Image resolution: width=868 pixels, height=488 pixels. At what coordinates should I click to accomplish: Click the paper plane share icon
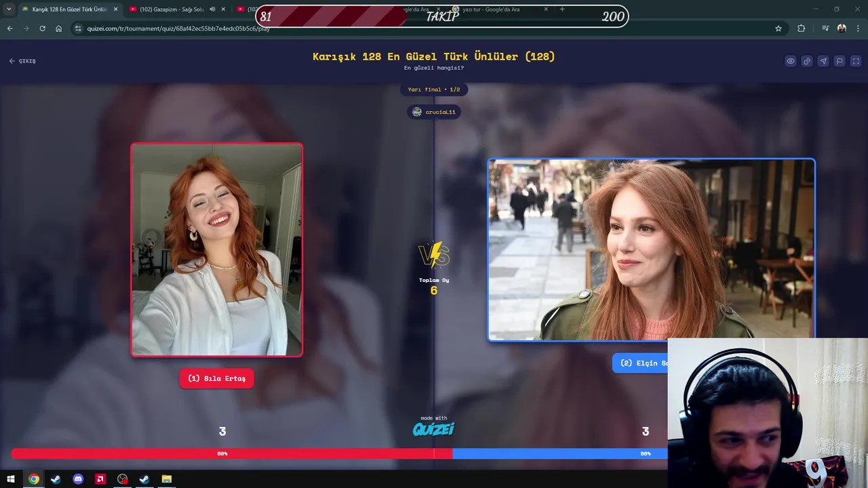click(823, 61)
